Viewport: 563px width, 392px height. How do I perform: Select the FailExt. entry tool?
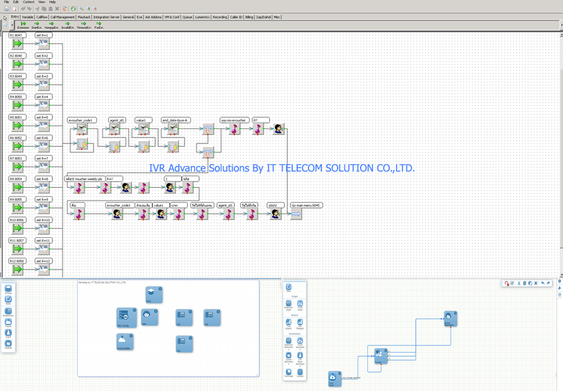tap(99, 25)
